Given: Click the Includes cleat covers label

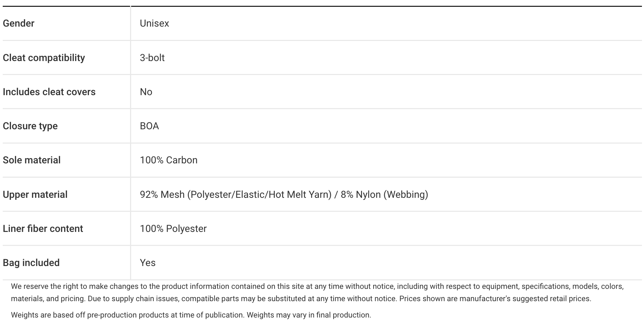Looking at the screenshot, I should point(49,92).
